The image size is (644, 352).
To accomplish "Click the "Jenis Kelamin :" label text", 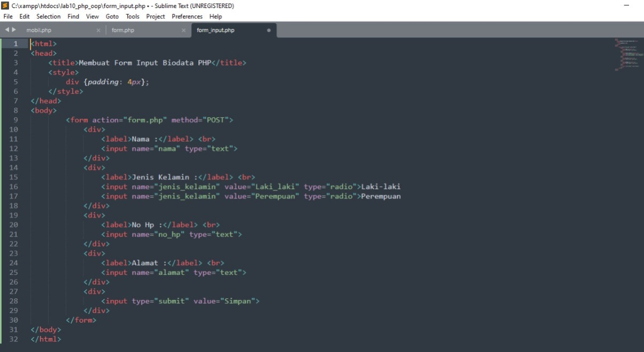I will [x=165, y=177].
